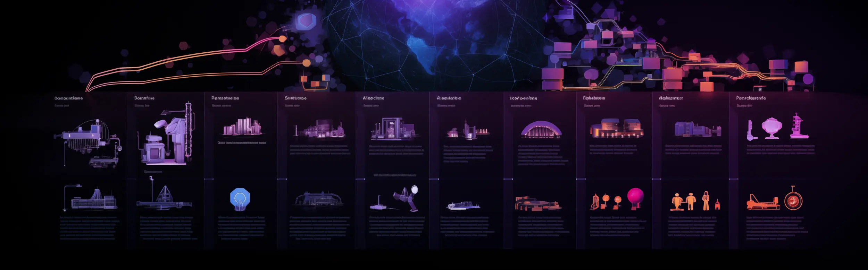Open the flat orange stadium-like illustration
The width and height of the screenshot is (868, 270).
click(538, 203)
